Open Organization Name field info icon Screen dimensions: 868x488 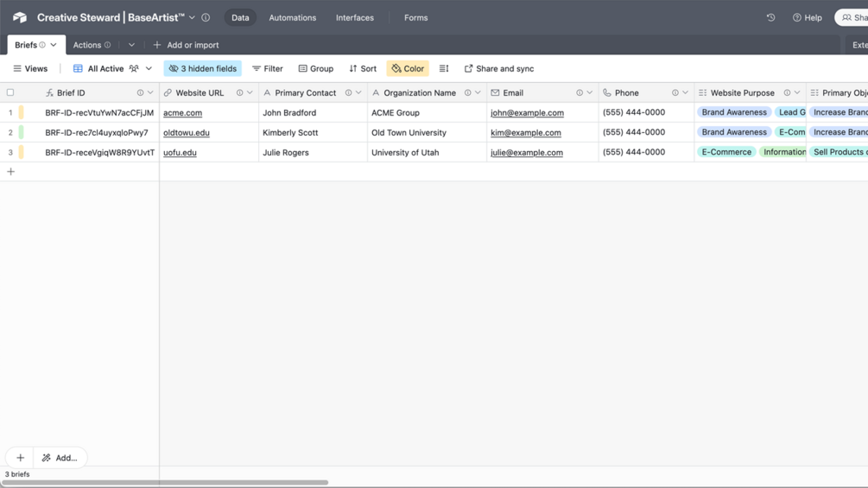tap(468, 93)
